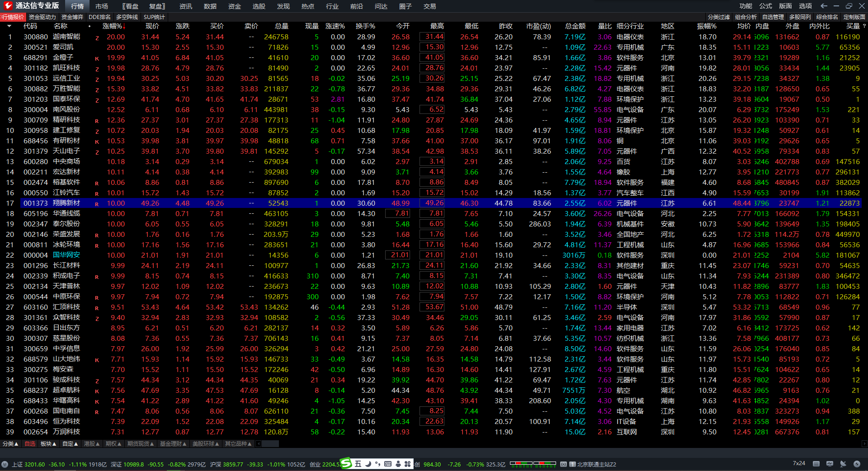Click the monitor pulse icon in status bar

pos(830,464)
